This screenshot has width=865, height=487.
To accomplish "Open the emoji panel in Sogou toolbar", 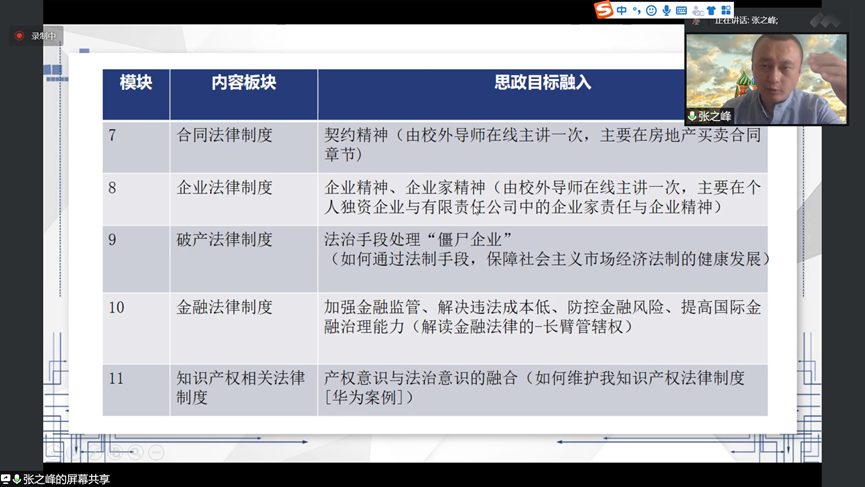I will click(651, 10).
